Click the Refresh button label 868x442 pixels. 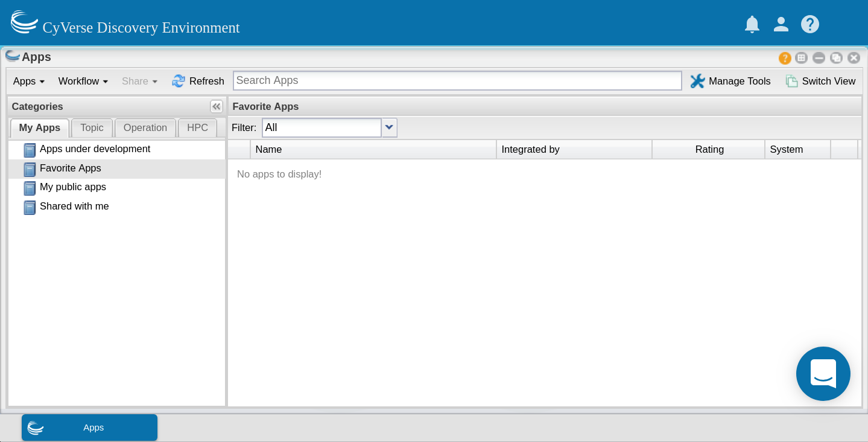[x=207, y=81]
